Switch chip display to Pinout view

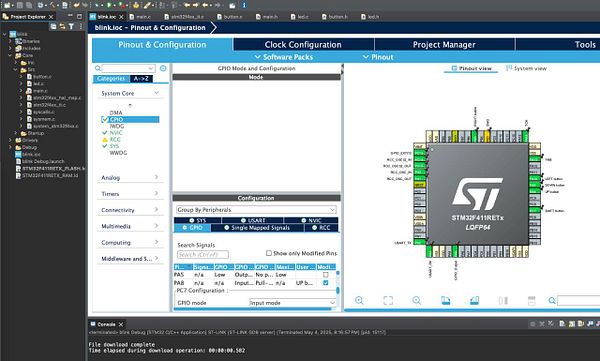(x=471, y=68)
